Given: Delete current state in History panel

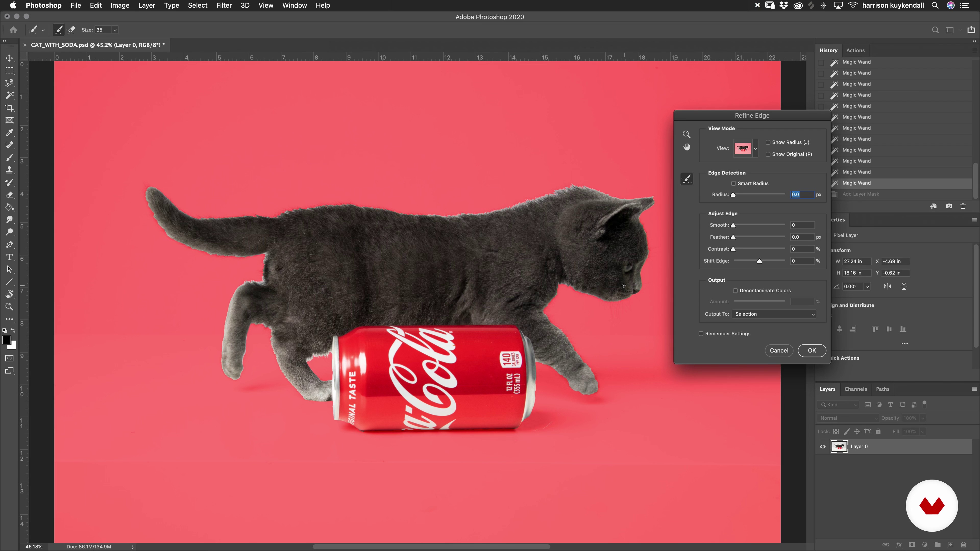Looking at the screenshot, I should 963,206.
